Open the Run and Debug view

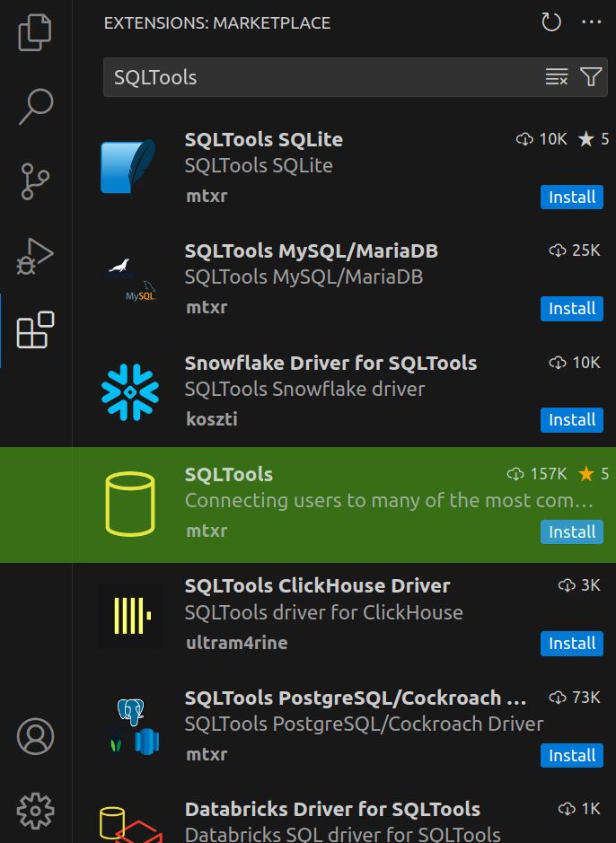36,256
